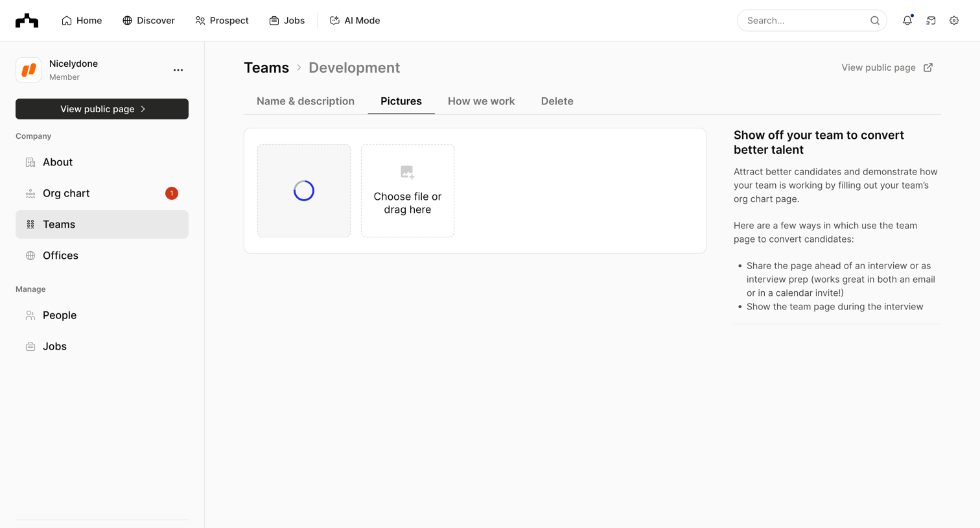Image resolution: width=980 pixels, height=528 pixels.
Task: Open Jobs under Manage in sidebar
Action: [x=102, y=346]
